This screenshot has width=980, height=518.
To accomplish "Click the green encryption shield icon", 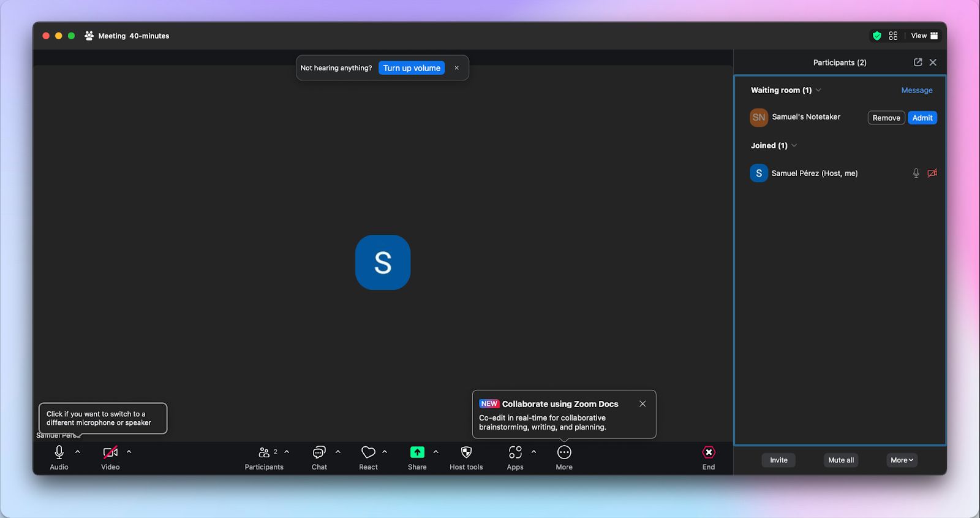I will pos(877,36).
